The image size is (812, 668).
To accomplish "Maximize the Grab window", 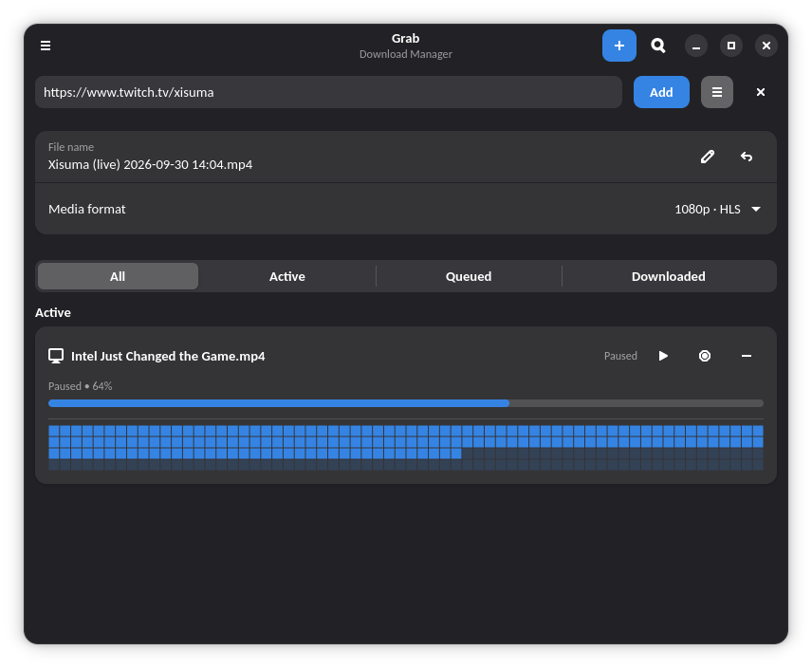I will tap(731, 46).
